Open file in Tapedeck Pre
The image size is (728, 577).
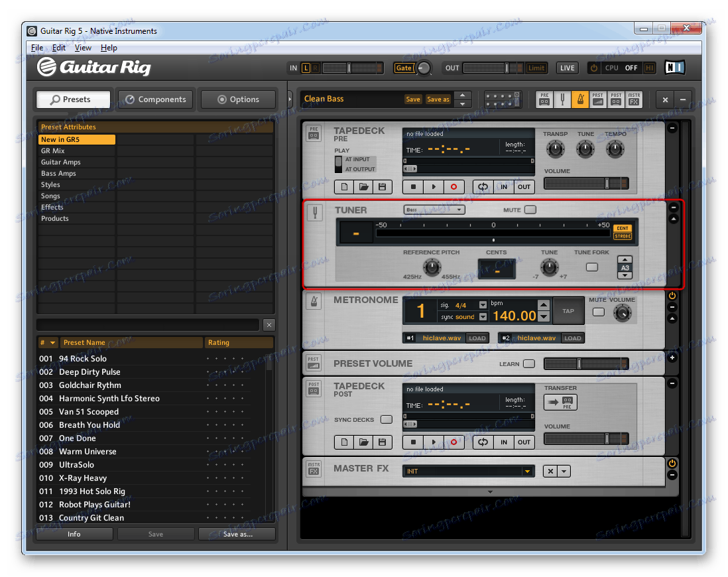tap(363, 187)
